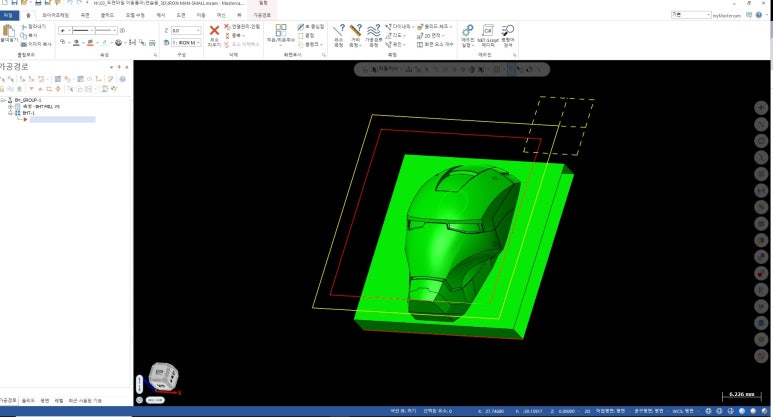Click the blue Help question icon at top right

tap(759, 15)
